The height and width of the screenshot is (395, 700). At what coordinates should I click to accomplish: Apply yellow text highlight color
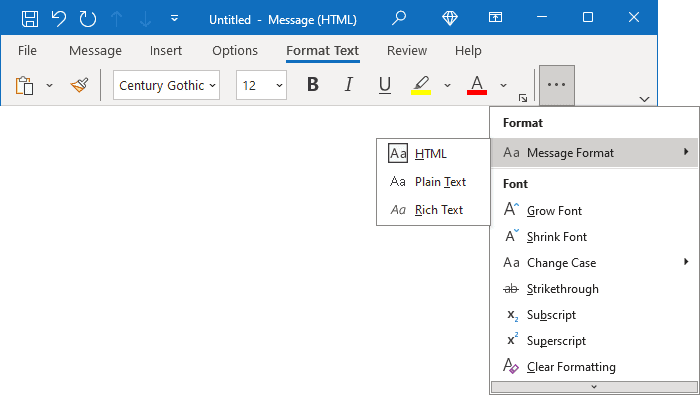click(421, 85)
